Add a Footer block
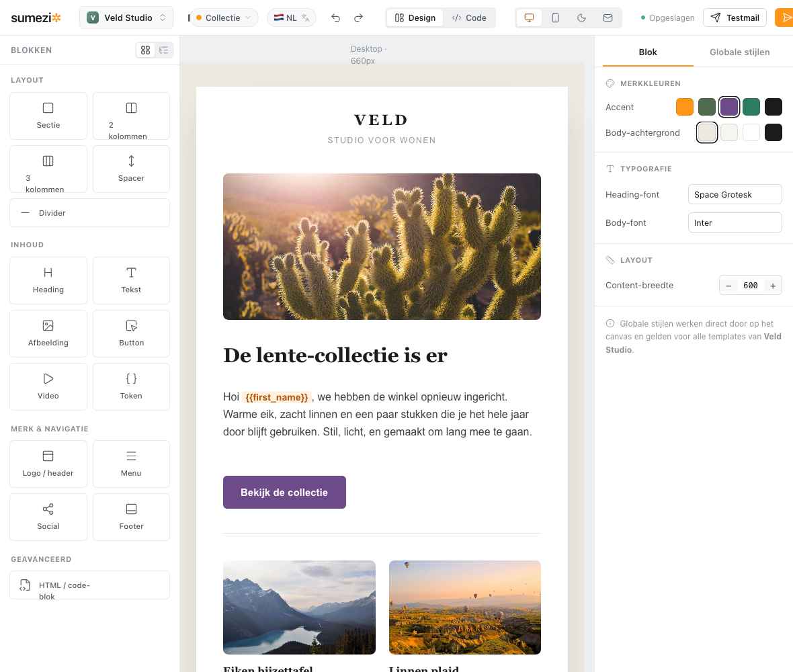 [131, 517]
